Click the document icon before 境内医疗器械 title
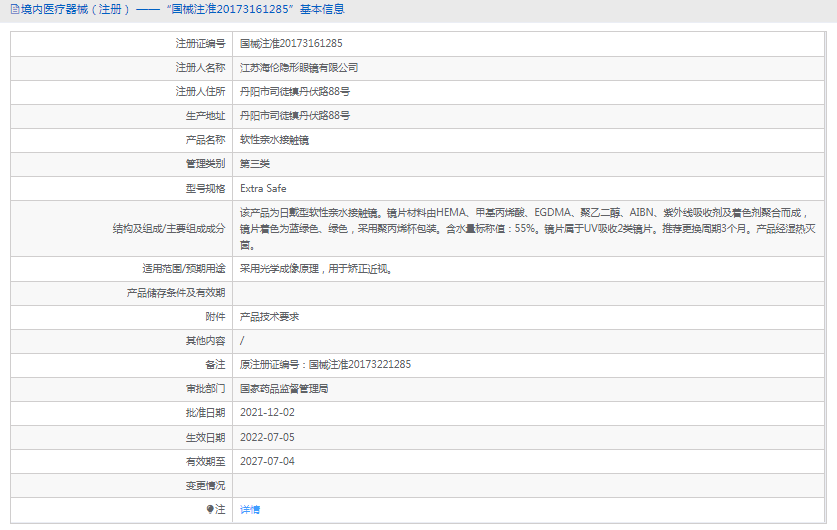Image resolution: width=837 pixels, height=530 pixels. (15, 9)
